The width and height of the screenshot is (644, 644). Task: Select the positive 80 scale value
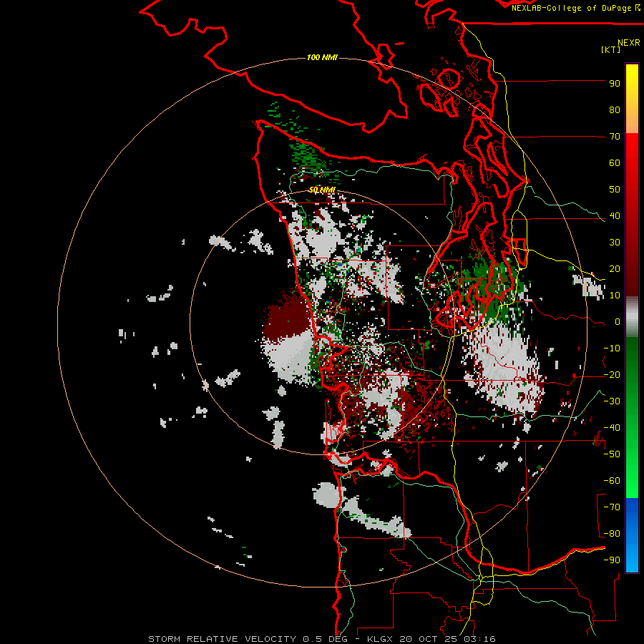click(x=615, y=110)
